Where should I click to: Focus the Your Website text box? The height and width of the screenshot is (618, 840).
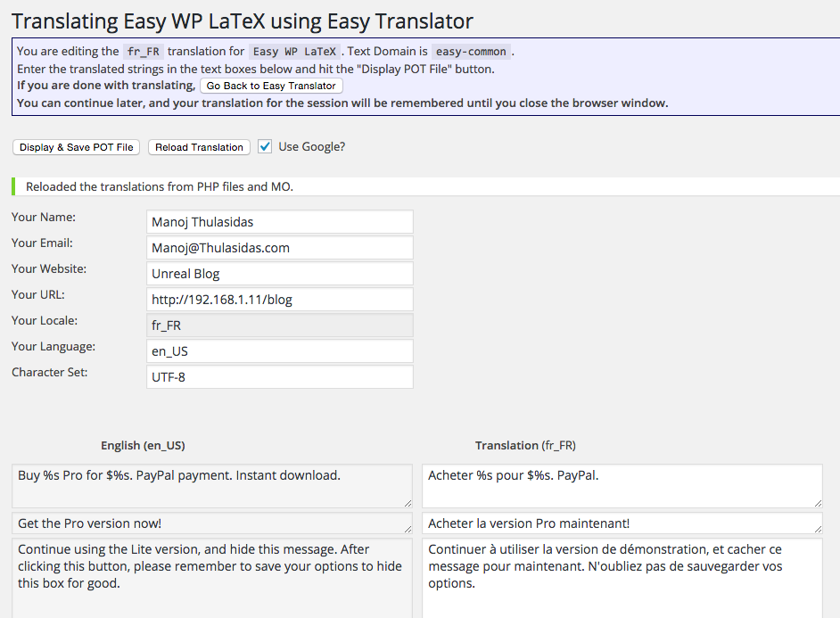click(280, 273)
